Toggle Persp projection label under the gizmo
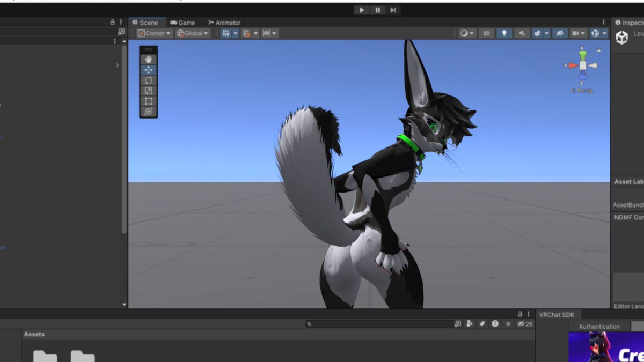This screenshot has width=644, height=362. (x=582, y=91)
